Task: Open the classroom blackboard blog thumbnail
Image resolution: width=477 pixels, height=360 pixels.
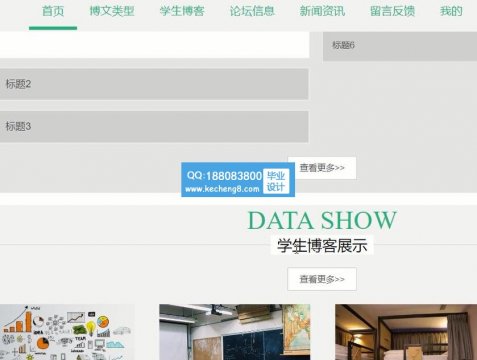Action: point(235,332)
